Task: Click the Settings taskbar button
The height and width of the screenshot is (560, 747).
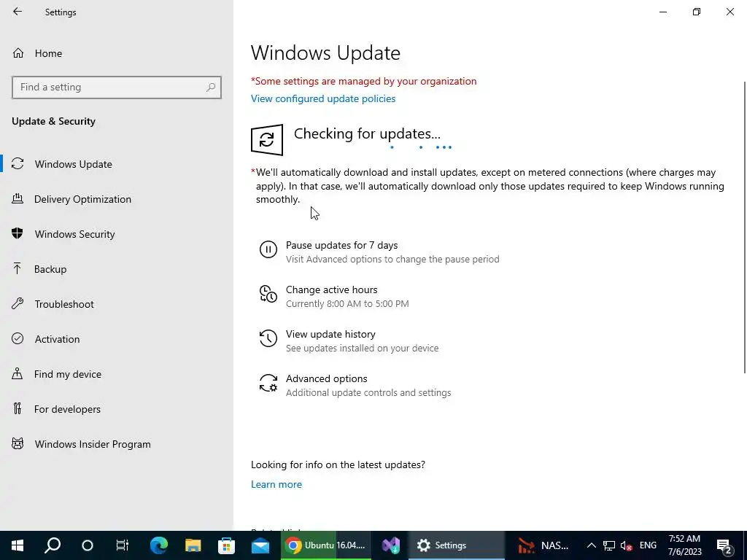Action: click(x=457, y=545)
